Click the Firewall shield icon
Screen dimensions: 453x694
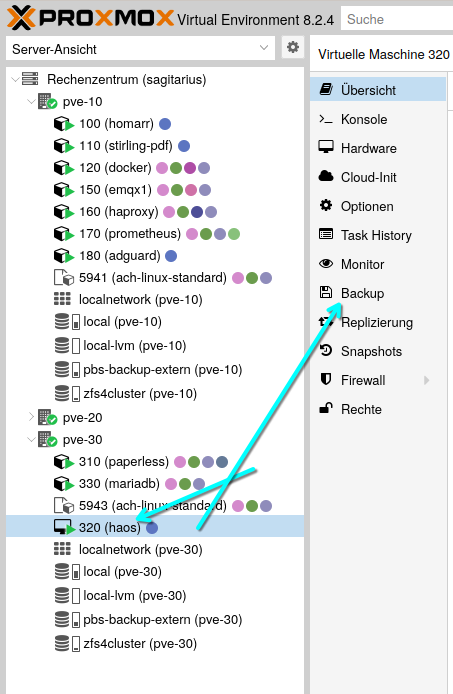pos(326,380)
